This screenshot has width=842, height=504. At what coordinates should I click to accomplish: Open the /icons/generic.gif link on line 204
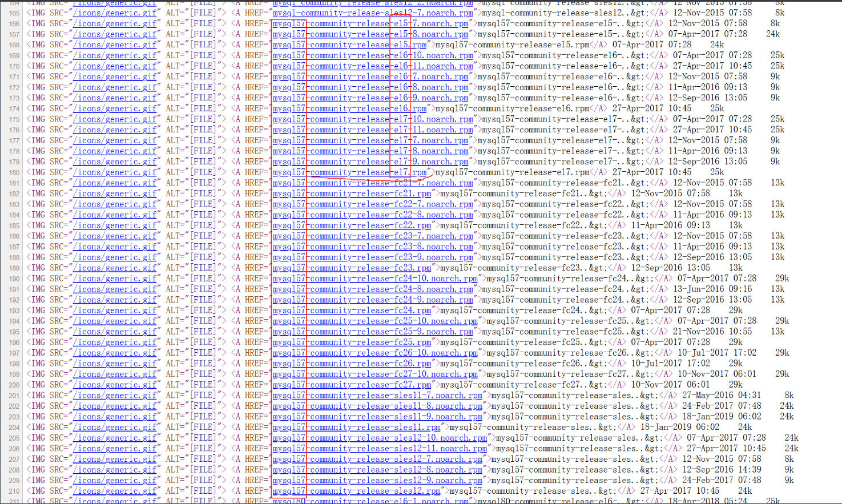(x=115, y=427)
